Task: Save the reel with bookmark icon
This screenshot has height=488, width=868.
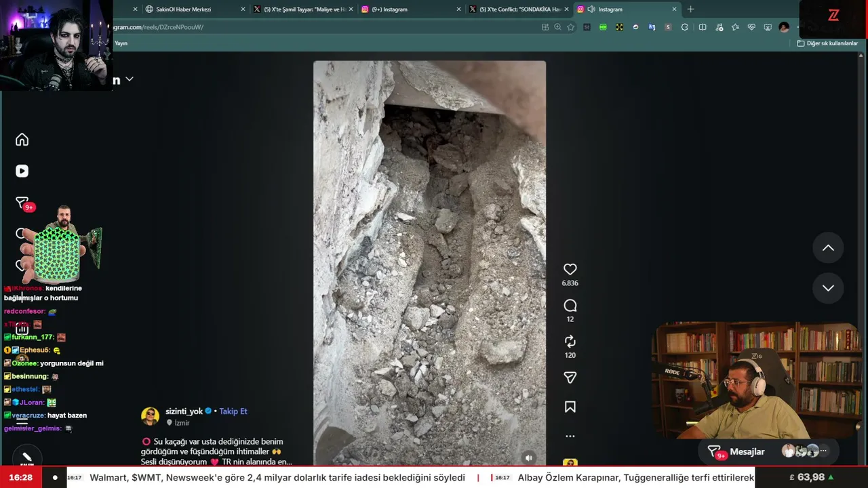Action: pyautogui.click(x=570, y=407)
